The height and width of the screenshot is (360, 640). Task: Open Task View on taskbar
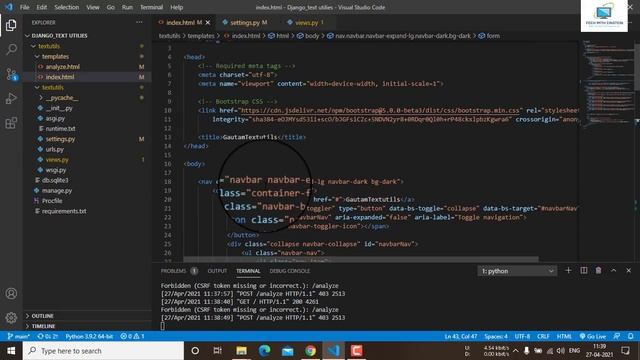click(218, 351)
